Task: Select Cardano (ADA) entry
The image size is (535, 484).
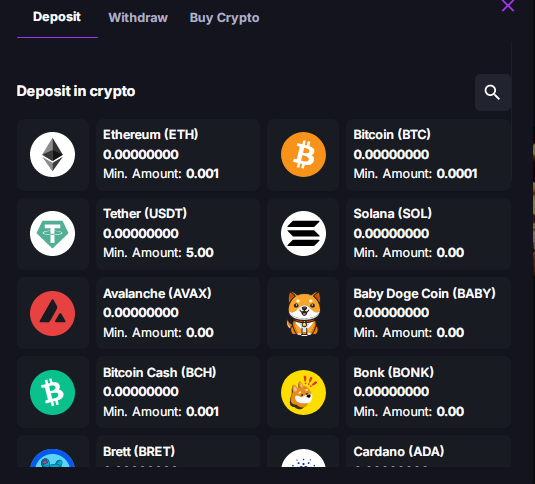Action: (x=429, y=451)
